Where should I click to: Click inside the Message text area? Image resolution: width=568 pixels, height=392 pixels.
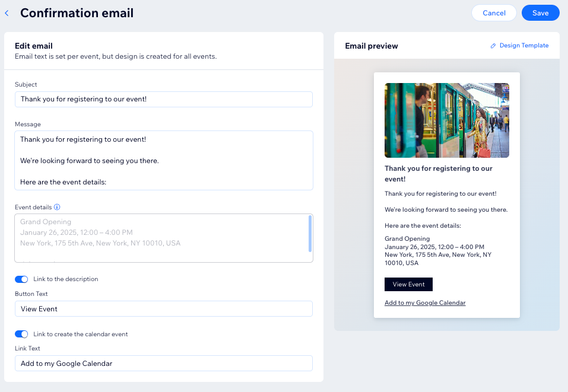[x=164, y=160]
